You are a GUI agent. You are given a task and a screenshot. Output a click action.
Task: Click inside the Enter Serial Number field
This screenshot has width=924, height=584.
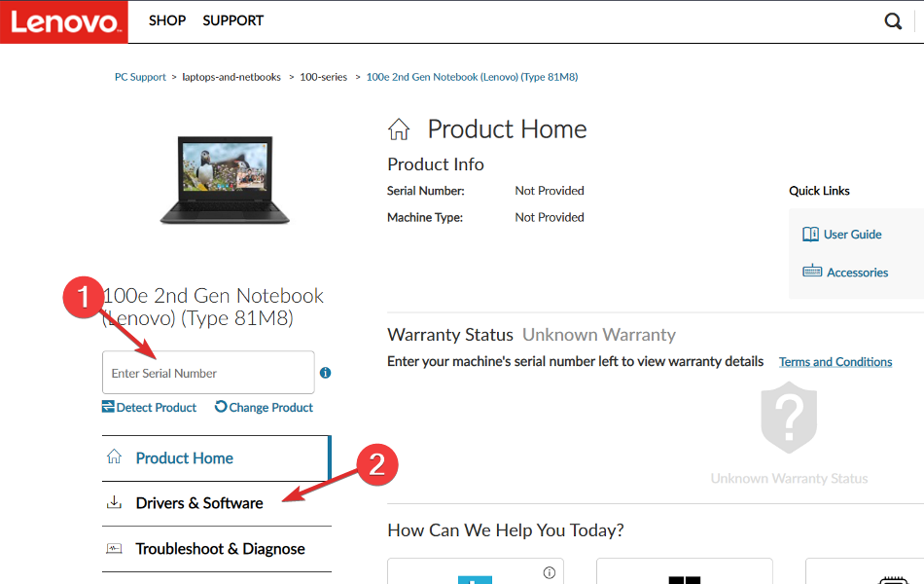(207, 373)
